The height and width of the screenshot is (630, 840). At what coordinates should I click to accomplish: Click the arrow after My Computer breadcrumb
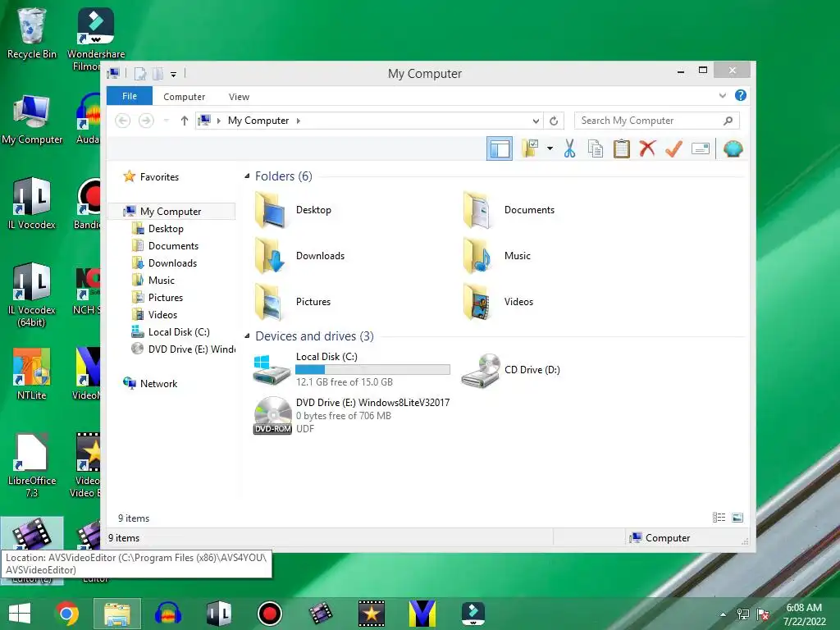tap(299, 121)
